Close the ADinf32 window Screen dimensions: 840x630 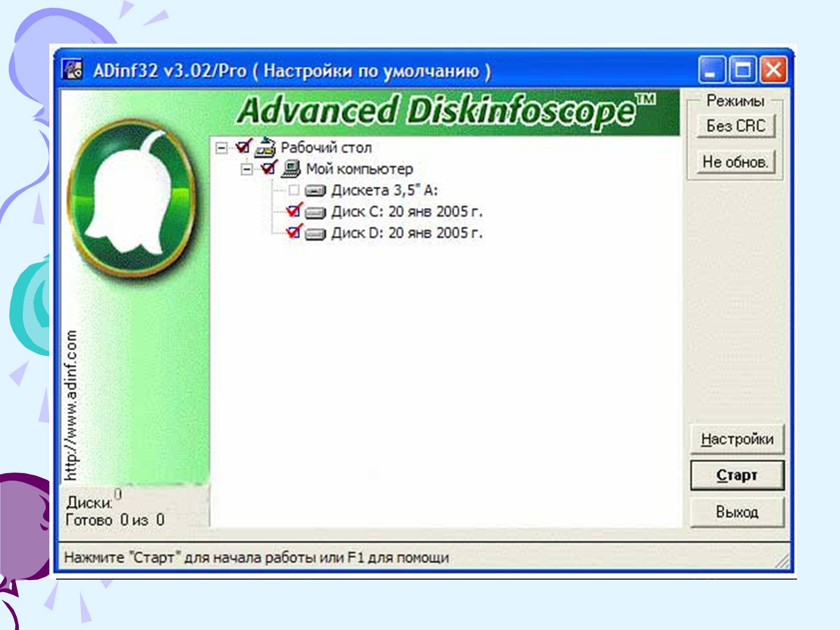[x=773, y=70]
